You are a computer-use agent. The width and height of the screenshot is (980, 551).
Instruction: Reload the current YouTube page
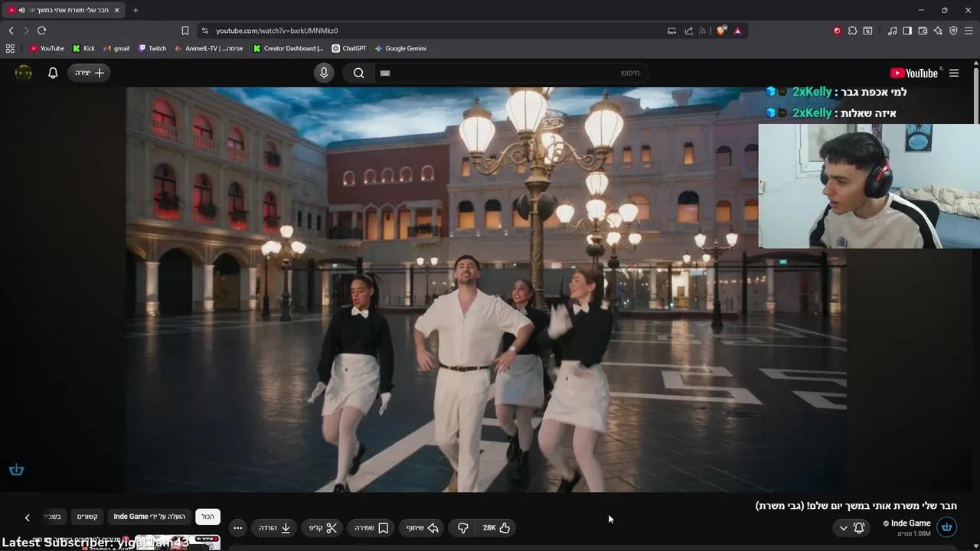(41, 31)
